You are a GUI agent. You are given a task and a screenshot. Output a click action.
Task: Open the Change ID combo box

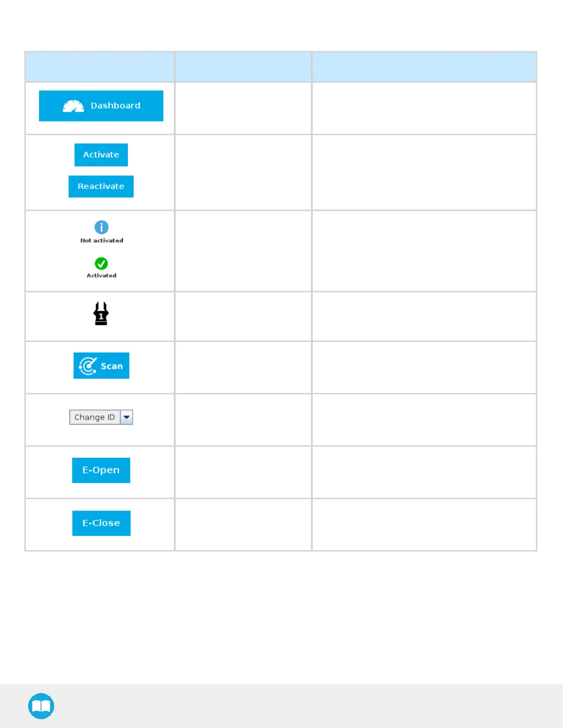[x=95, y=417]
